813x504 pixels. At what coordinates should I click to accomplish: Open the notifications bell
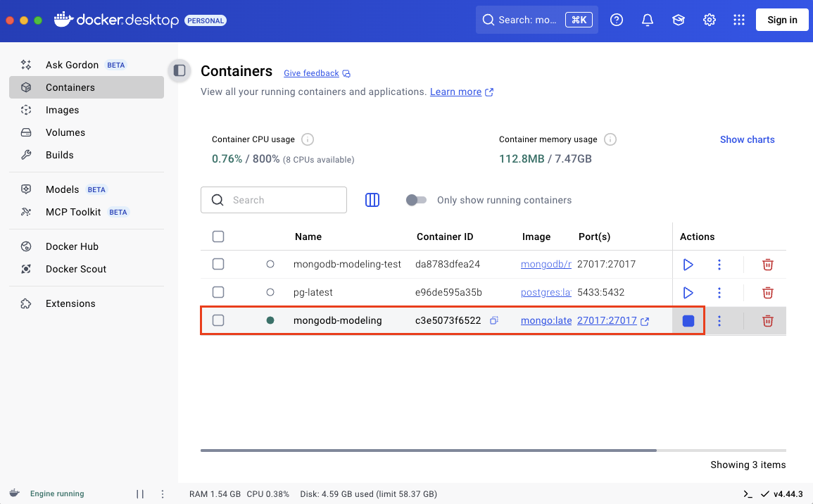point(647,20)
